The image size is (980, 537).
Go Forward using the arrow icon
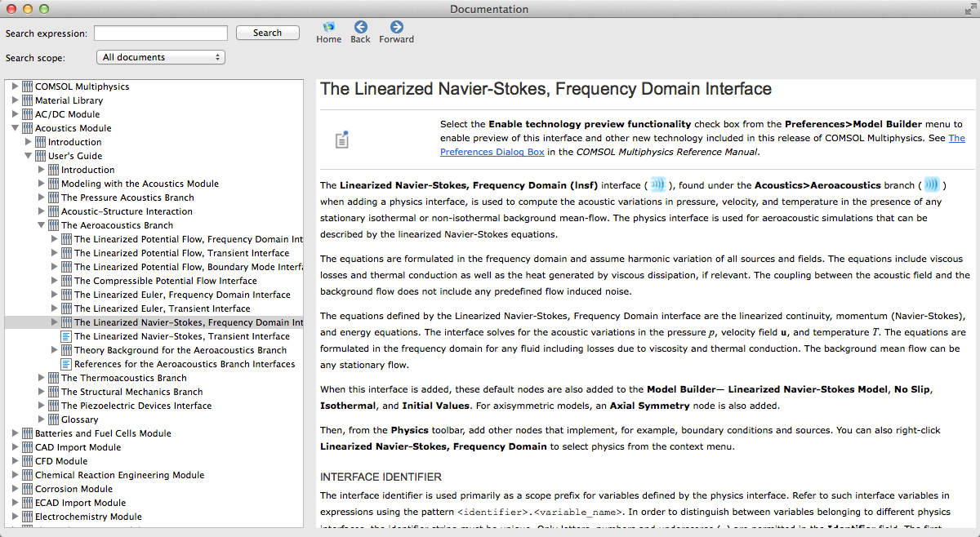(396, 27)
